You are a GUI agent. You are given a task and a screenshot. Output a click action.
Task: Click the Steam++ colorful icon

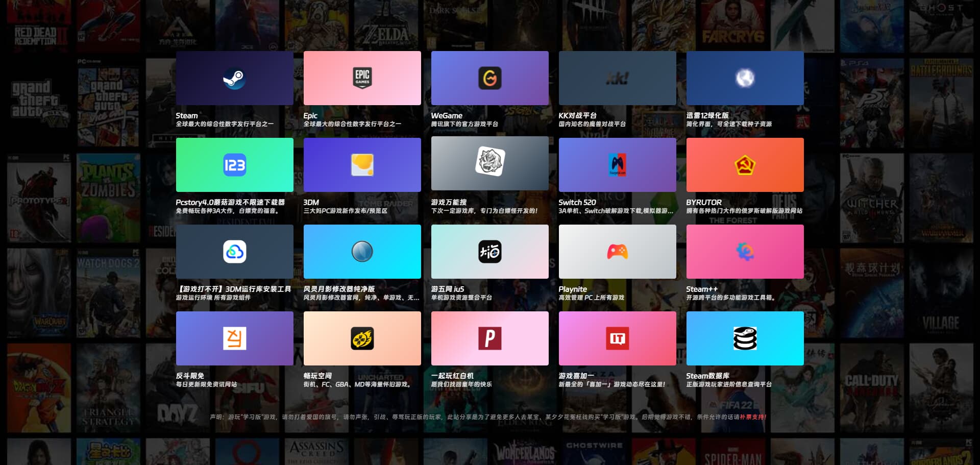coord(745,252)
